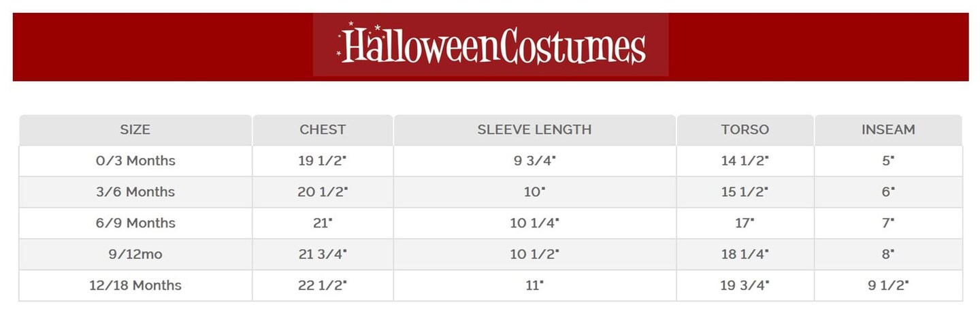Click the 0/3 Months size row

tap(135, 161)
